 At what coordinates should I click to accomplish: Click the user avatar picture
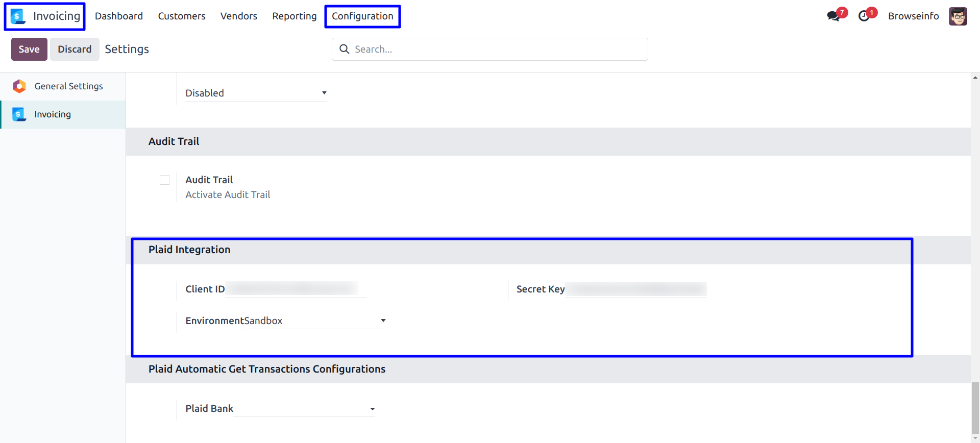tap(958, 16)
